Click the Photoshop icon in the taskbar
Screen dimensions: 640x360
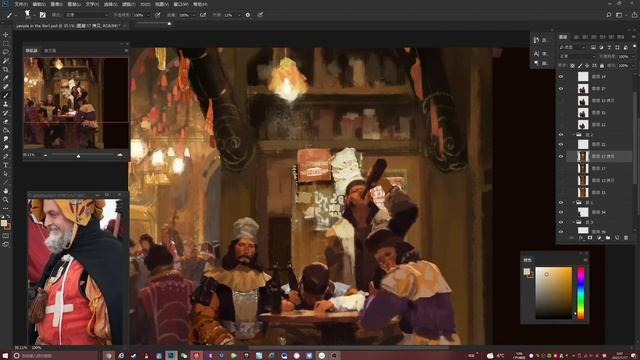point(171,356)
